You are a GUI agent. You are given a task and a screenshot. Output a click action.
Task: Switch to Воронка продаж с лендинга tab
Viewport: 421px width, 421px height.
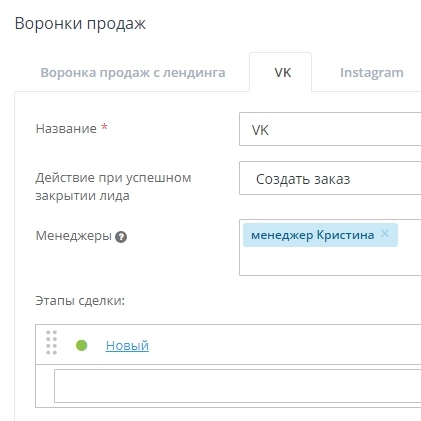point(133,73)
